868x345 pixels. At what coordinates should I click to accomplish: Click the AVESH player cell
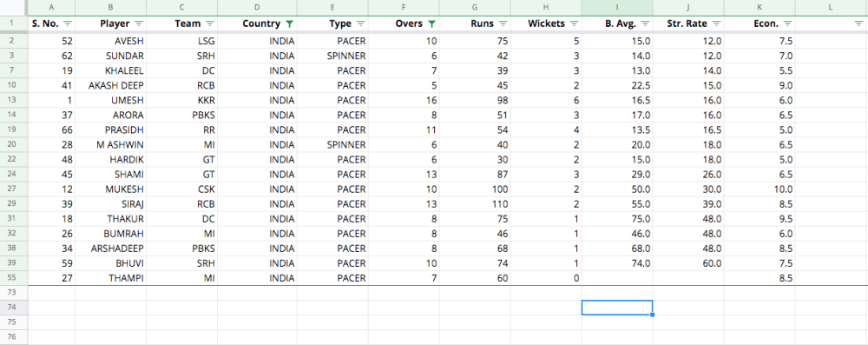111,41
